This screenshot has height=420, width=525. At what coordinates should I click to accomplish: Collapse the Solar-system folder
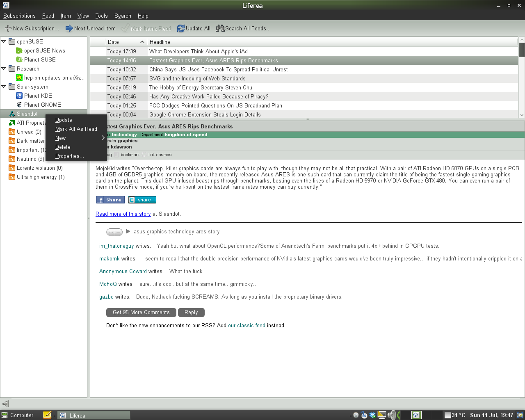(x=4, y=87)
